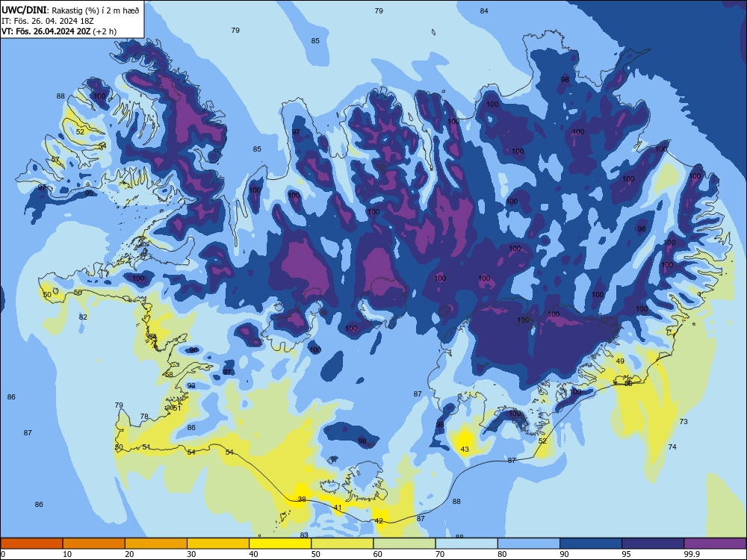Select the '41' humidity value
This screenshot has width=747, height=560.
tap(338, 508)
